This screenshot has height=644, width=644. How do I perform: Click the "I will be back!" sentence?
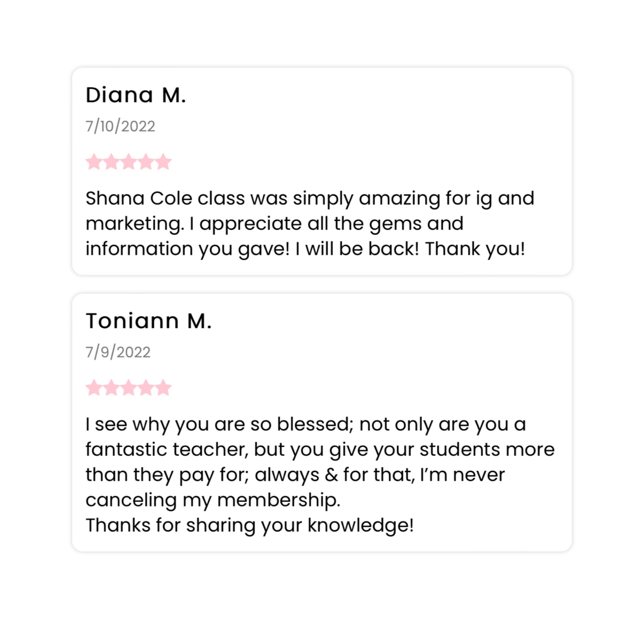pyautogui.click(x=357, y=249)
